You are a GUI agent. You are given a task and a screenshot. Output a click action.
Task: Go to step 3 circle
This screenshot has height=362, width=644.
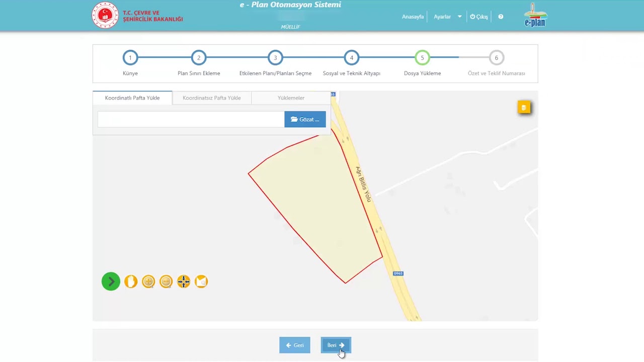pos(275,58)
